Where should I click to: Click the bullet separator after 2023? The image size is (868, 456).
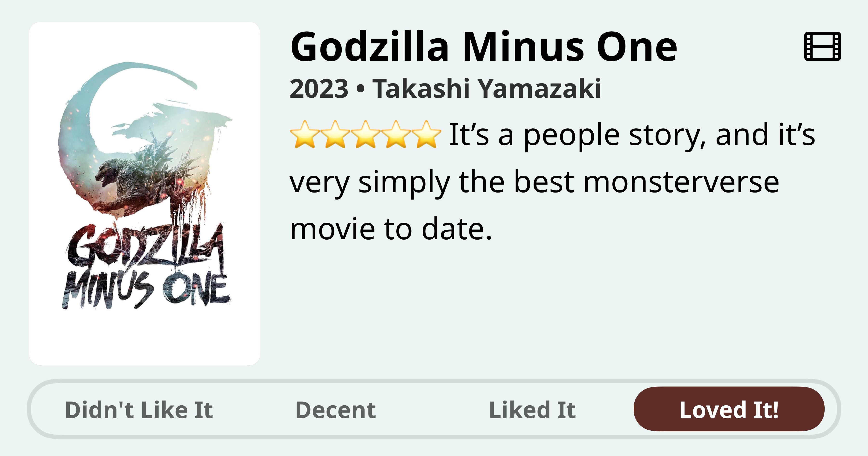click(x=360, y=89)
